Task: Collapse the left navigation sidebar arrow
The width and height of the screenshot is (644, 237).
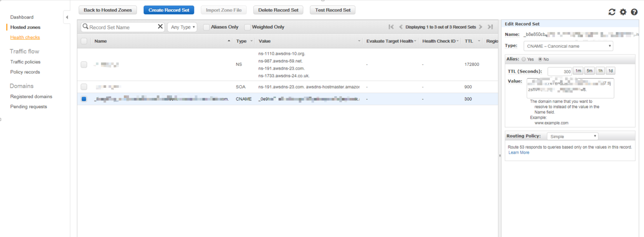Action: coord(67,17)
